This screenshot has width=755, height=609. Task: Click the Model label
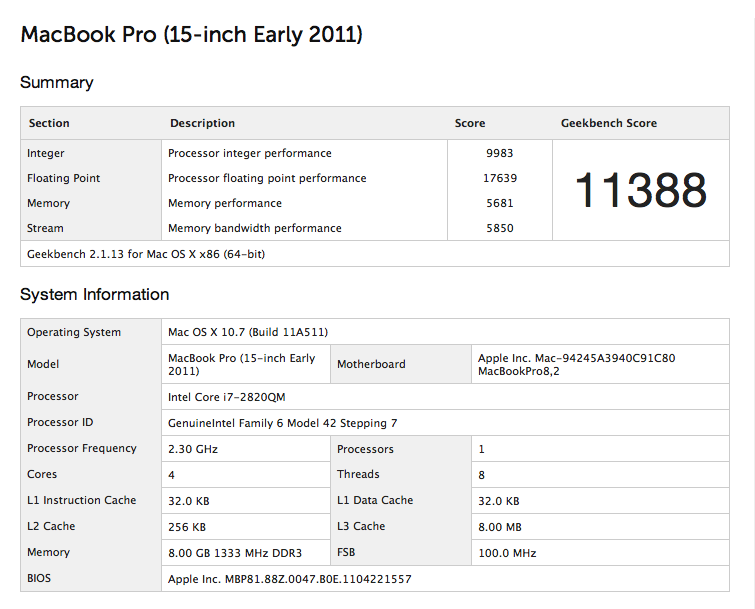point(43,364)
